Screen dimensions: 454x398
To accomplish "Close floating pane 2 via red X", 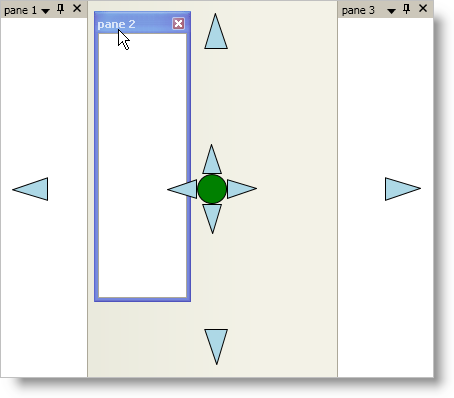I will (x=178, y=24).
